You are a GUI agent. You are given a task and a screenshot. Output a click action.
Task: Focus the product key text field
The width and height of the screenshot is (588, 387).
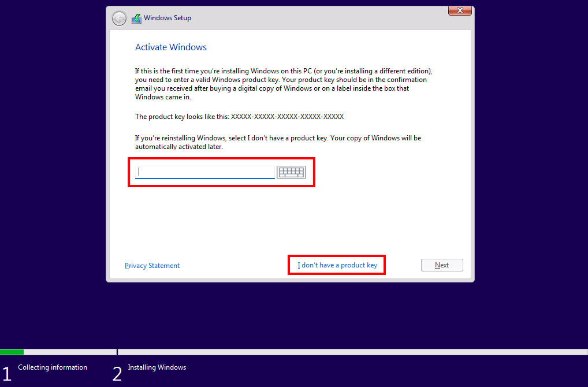click(x=204, y=172)
